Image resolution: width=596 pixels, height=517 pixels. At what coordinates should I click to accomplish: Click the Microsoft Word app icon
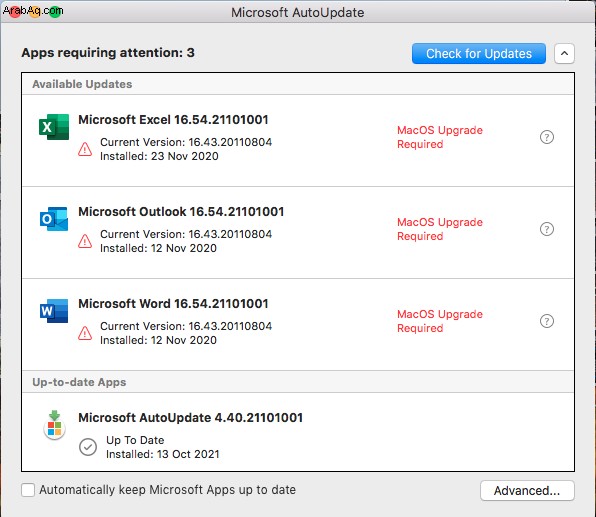click(54, 311)
